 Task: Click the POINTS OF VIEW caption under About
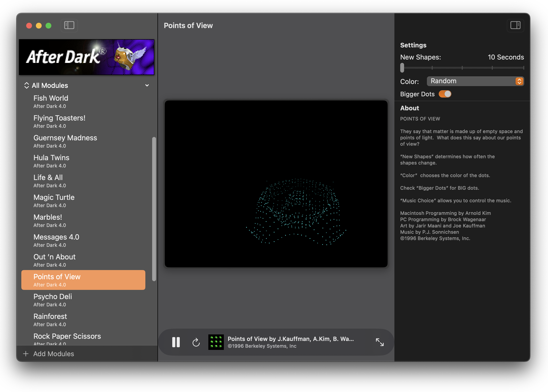click(x=420, y=119)
